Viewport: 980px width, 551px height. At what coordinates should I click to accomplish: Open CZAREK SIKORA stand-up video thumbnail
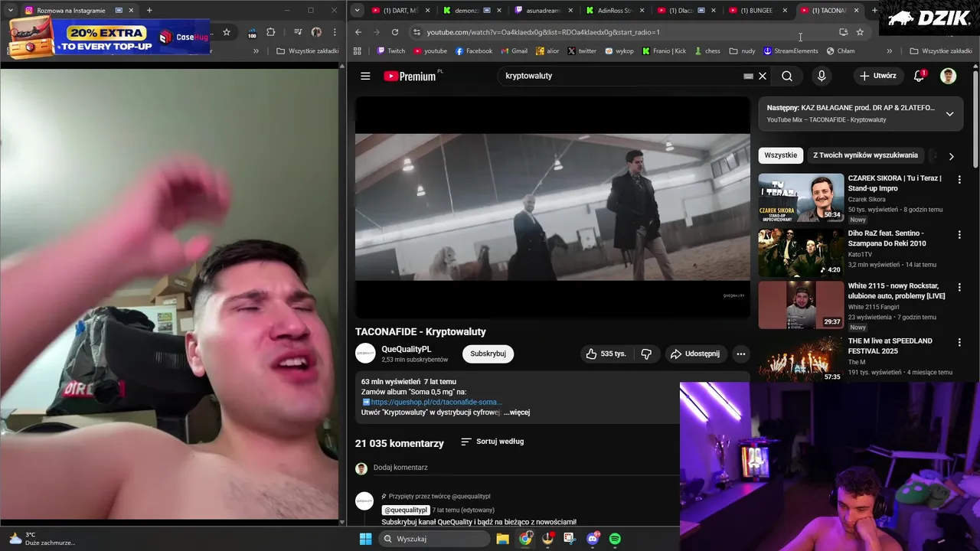pyautogui.click(x=801, y=197)
